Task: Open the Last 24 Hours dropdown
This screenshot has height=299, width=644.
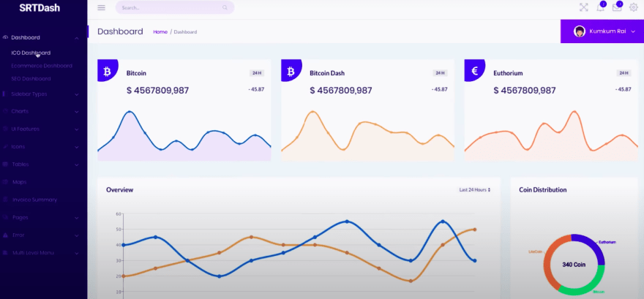Action: pos(475,190)
